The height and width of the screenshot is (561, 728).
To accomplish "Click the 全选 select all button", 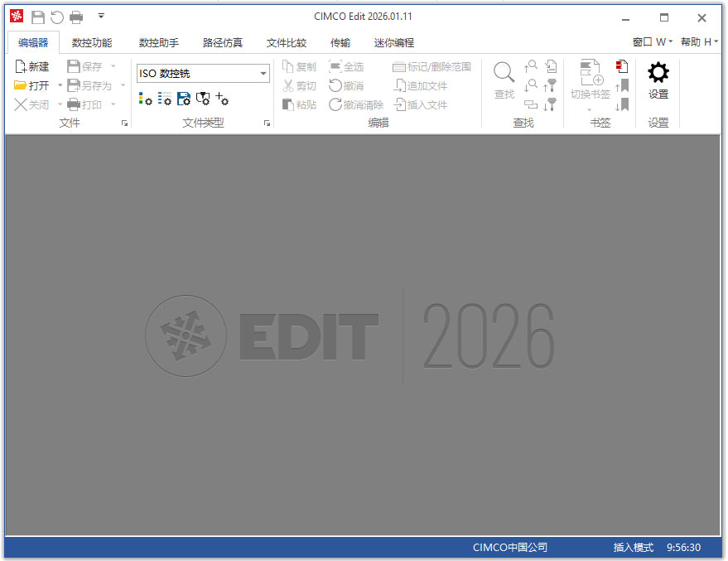I will 346,67.
